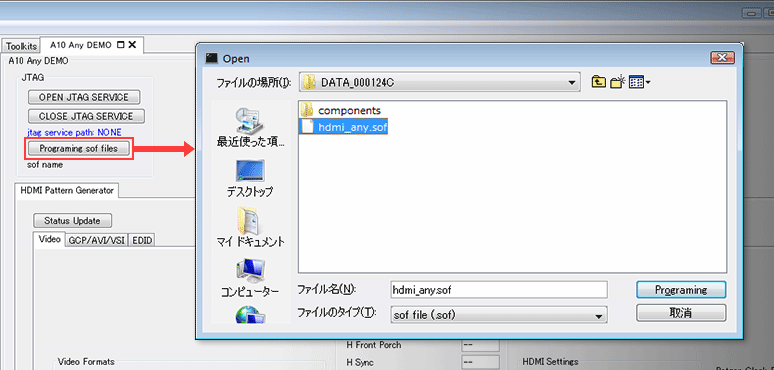This screenshot has height=370, width=774.
Task: Click the H Front Porch value field
Action: click(x=480, y=345)
